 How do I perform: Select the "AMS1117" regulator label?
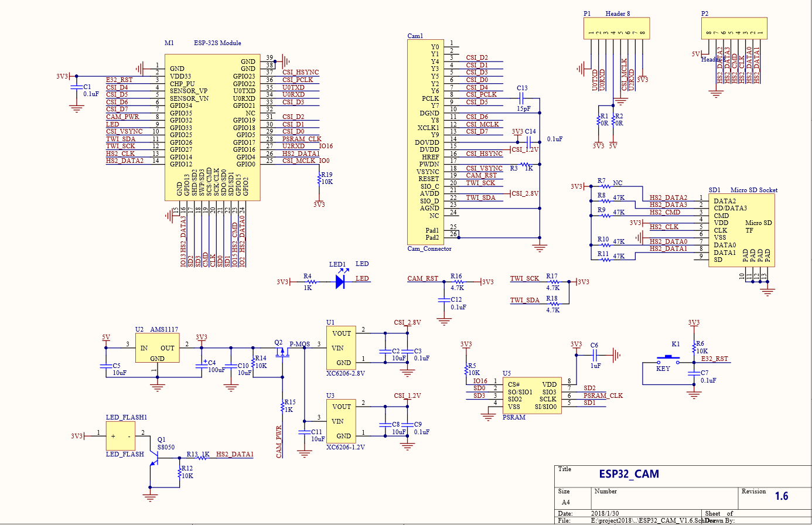(x=164, y=329)
